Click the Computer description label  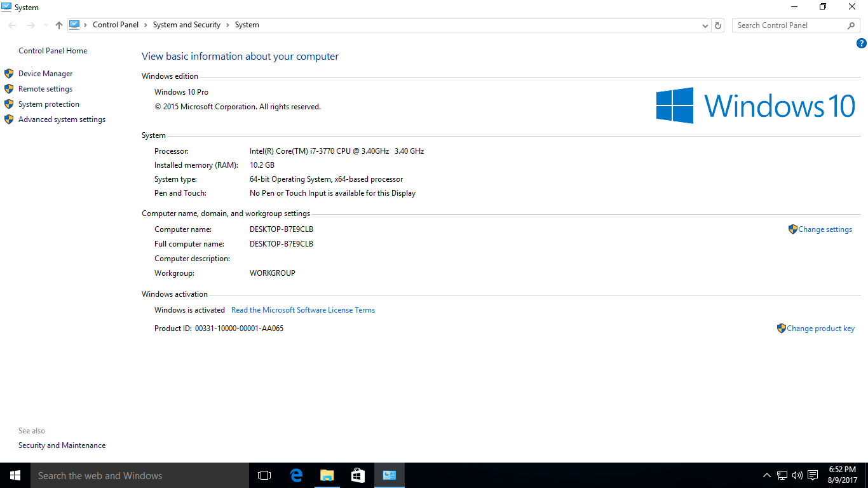192,259
